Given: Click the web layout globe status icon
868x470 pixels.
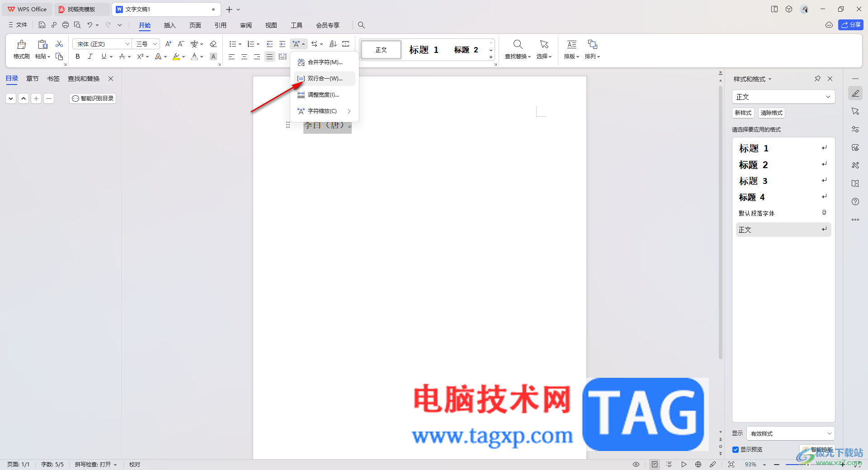Looking at the screenshot, I should [x=698, y=465].
